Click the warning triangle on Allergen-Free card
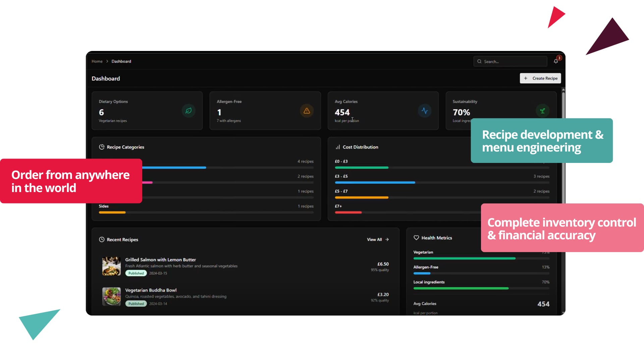644x362 pixels. [x=307, y=111]
